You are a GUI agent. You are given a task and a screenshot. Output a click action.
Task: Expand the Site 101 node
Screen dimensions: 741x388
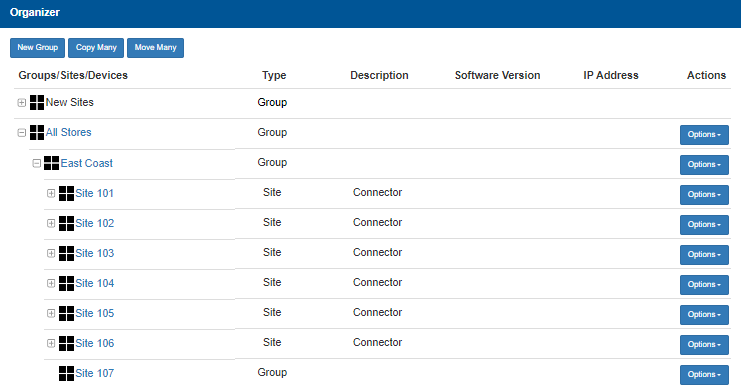(x=51, y=193)
